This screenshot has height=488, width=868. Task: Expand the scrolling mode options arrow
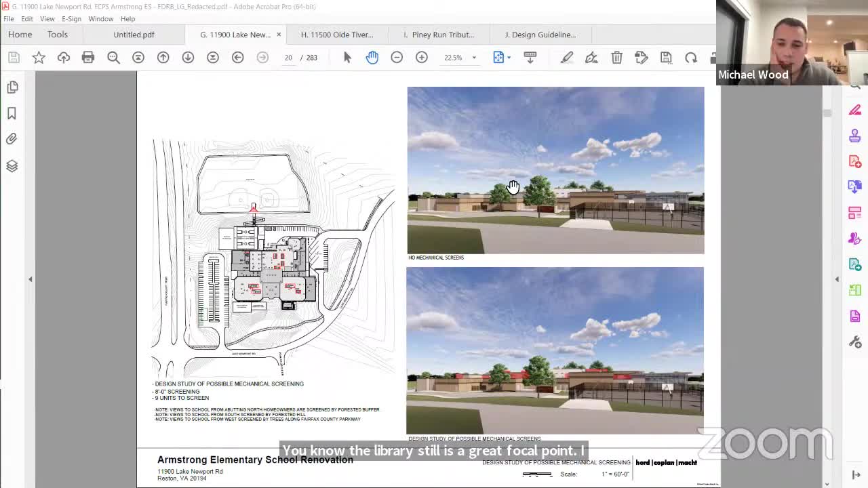pos(508,58)
